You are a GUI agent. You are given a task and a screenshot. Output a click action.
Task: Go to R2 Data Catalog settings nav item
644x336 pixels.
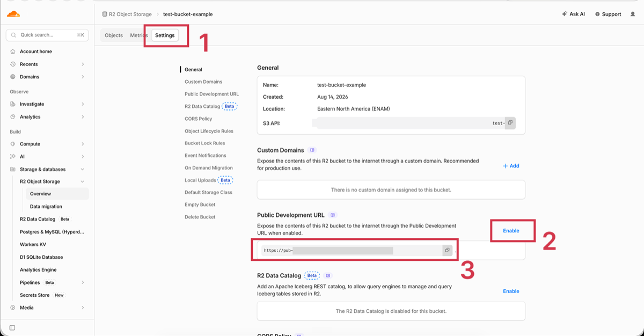click(211, 106)
